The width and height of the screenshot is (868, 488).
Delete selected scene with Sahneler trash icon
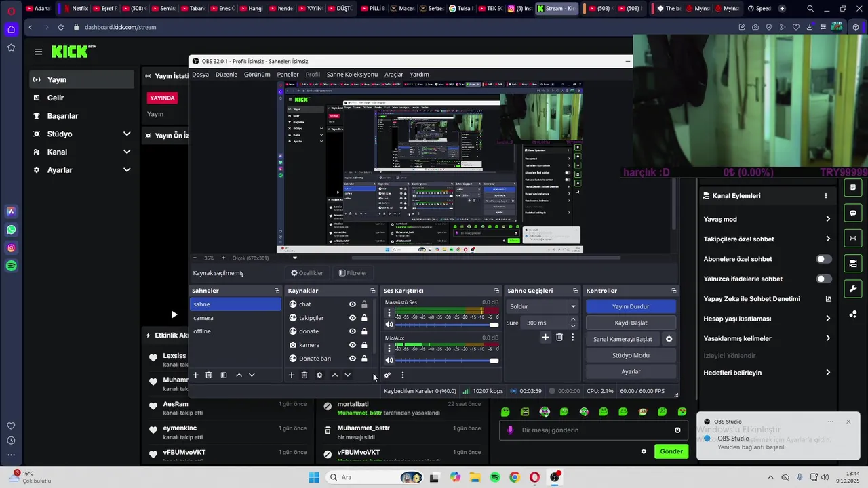point(209,375)
